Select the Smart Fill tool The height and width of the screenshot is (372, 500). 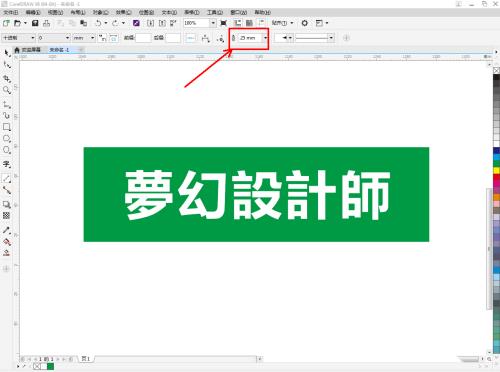tap(7, 253)
